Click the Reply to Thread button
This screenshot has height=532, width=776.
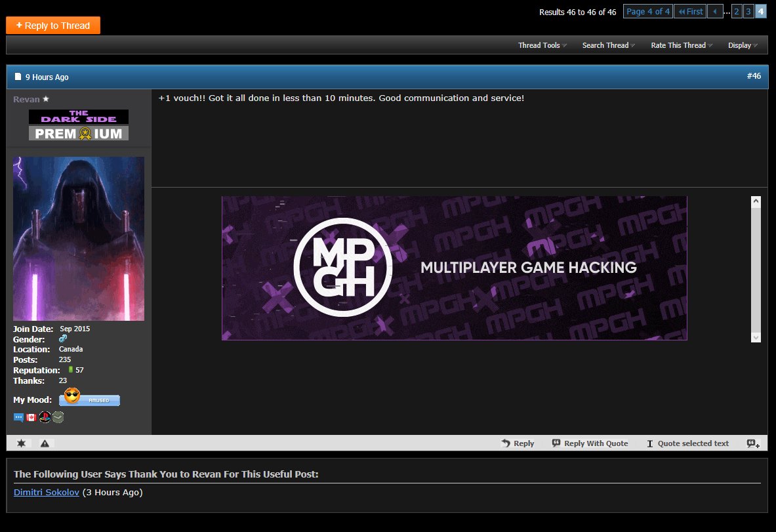pyautogui.click(x=53, y=25)
